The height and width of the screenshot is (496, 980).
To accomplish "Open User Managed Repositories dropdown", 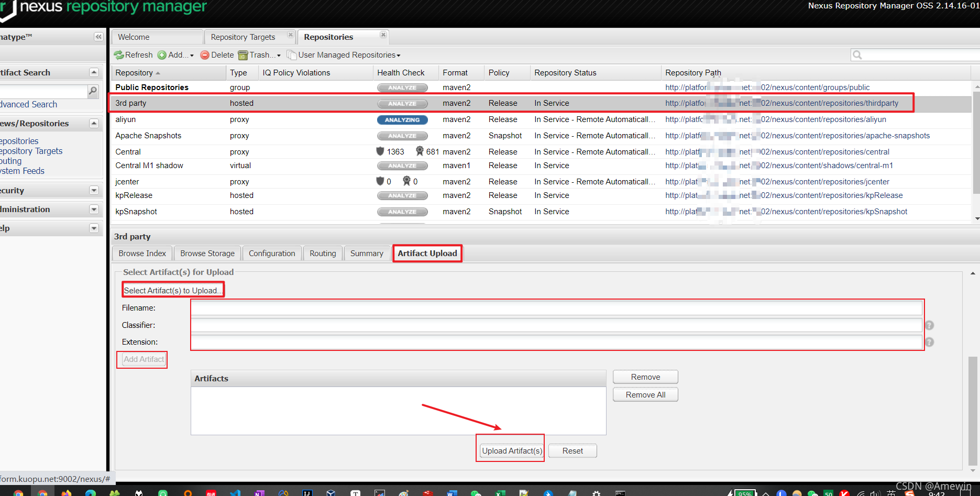I will (344, 55).
